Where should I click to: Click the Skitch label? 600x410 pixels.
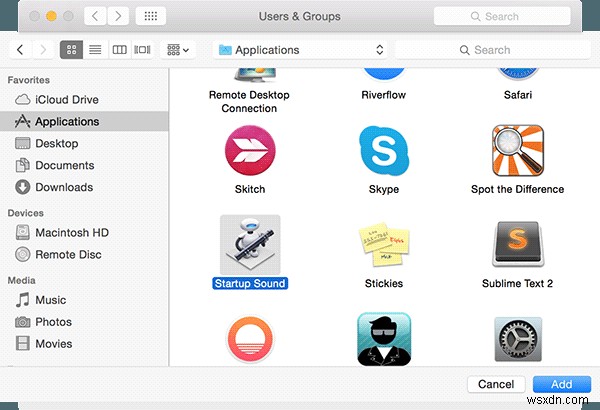pos(250,189)
